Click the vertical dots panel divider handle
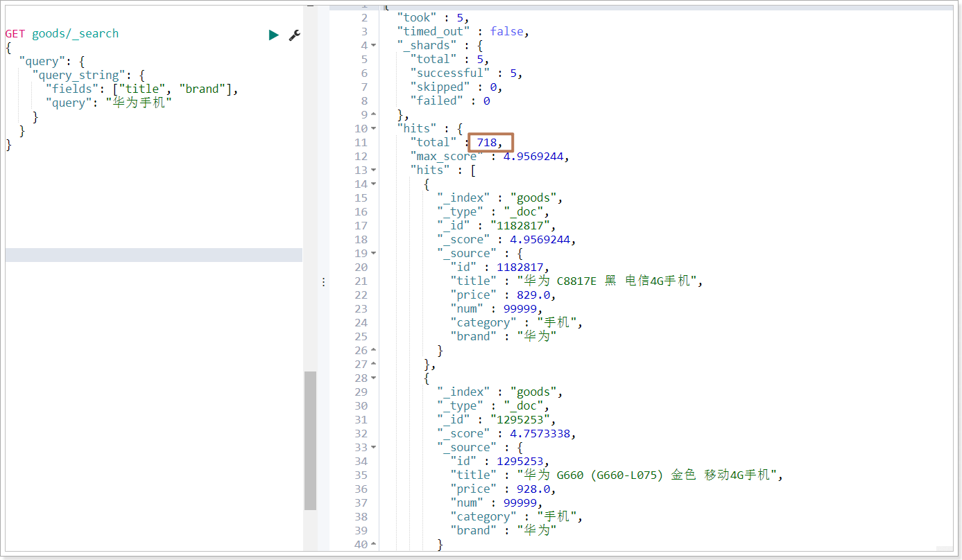This screenshot has height=560, width=962. [x=323, y=281]
